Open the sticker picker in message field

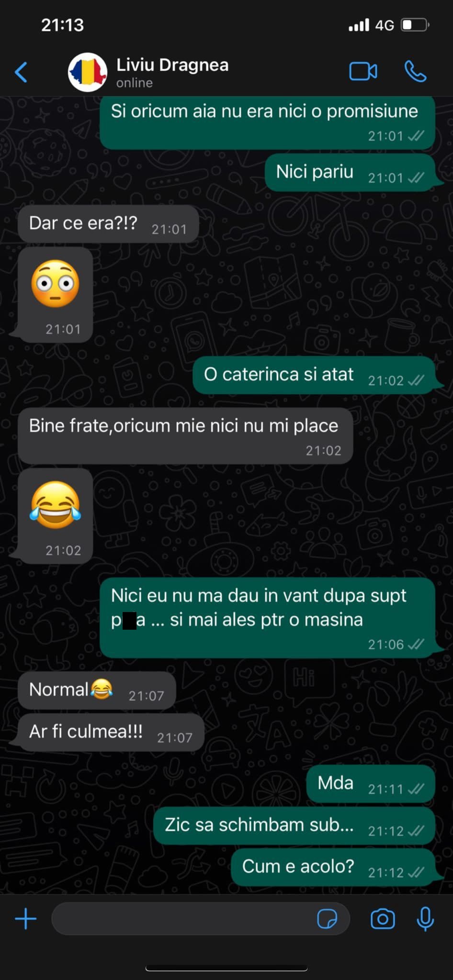coord(327,919)
